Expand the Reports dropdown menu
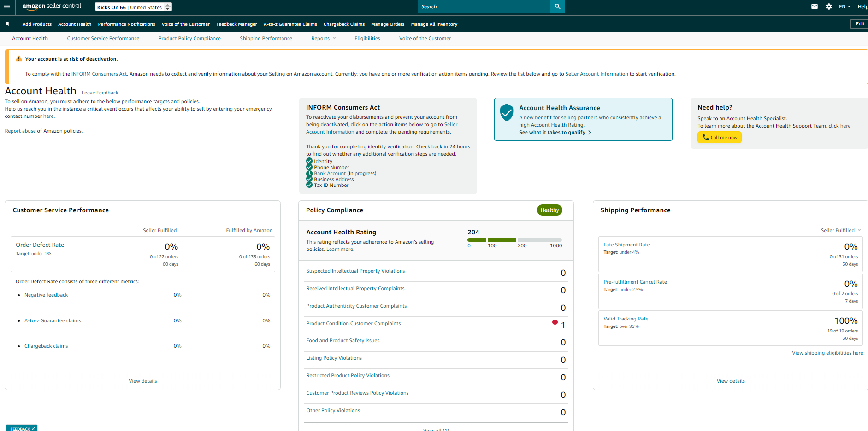 pyautogui.click(x=323, y=38)
